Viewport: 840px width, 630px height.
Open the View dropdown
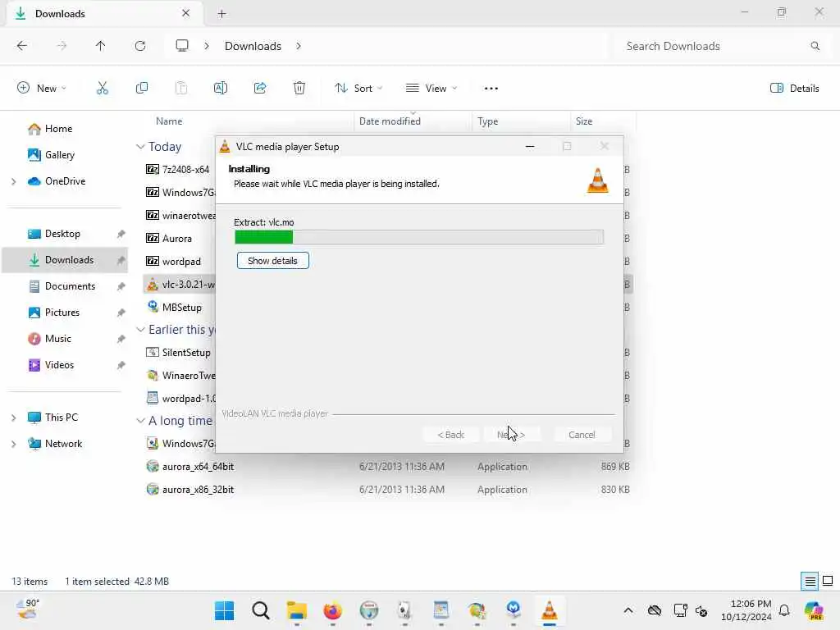click(431, 88)
